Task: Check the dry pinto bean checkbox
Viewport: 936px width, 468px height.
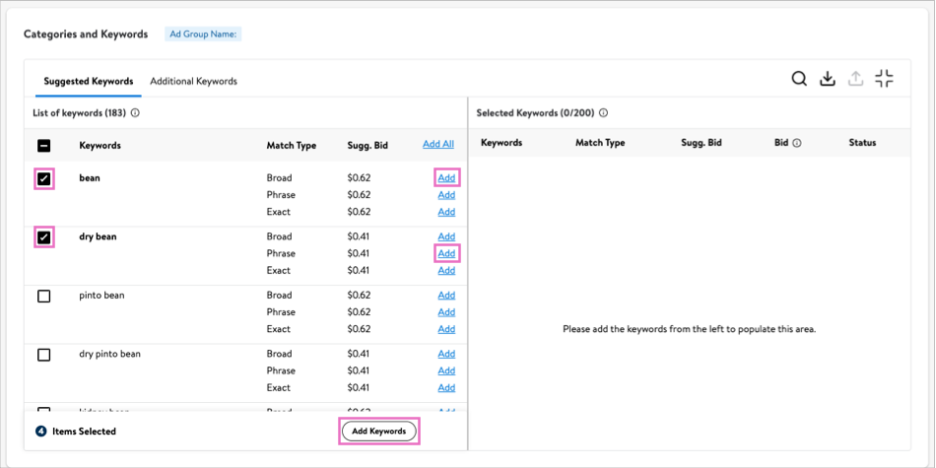Action: [44, 355]
